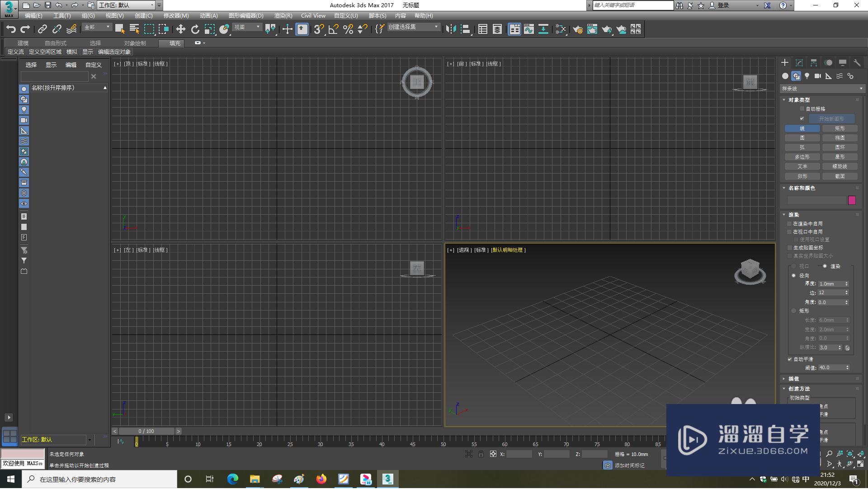
Task: Toggle the 3D Snaps icon
Action: (x=319, y=29)
